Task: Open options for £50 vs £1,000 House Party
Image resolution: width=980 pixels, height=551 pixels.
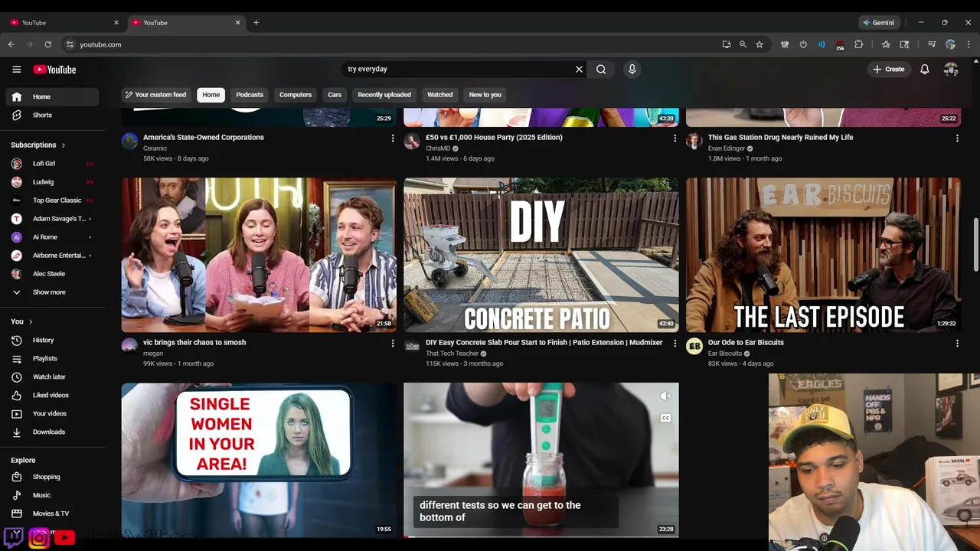Action: 675,139
